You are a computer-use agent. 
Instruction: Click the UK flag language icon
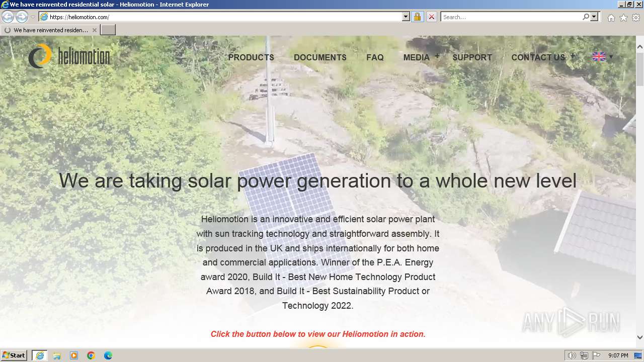pyautogui.click(x=599, y=56)
